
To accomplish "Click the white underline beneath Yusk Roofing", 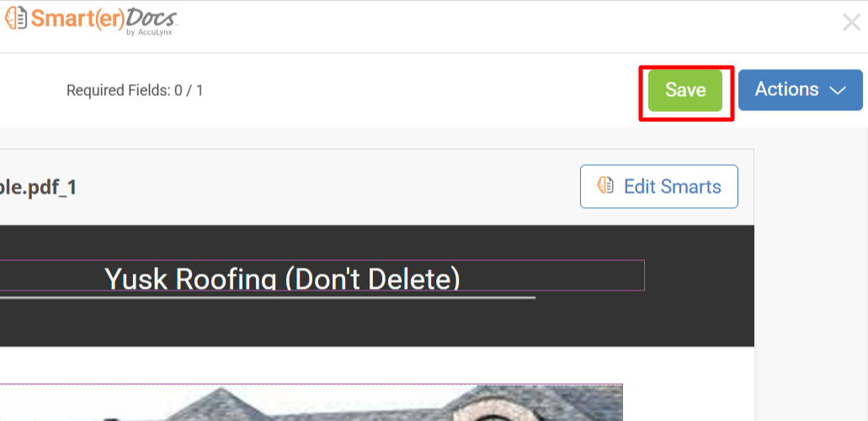I will [x=268, y=297].
